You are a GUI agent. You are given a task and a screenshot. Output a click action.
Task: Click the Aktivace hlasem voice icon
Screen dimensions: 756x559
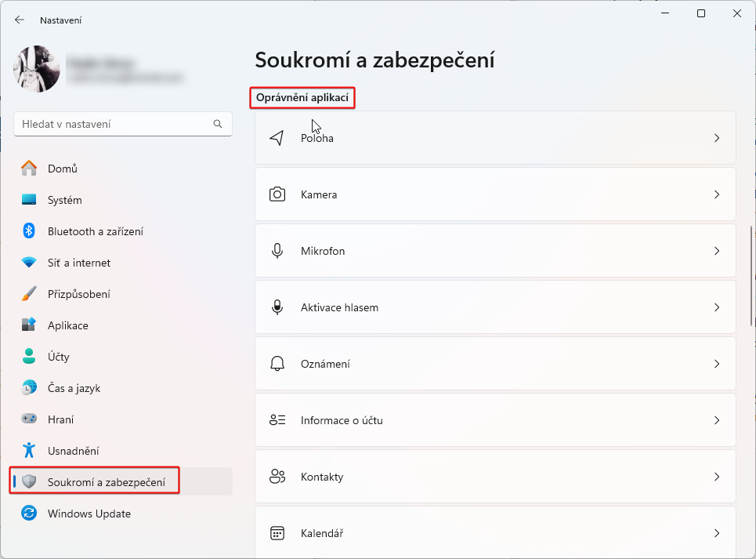click(277, 307)
